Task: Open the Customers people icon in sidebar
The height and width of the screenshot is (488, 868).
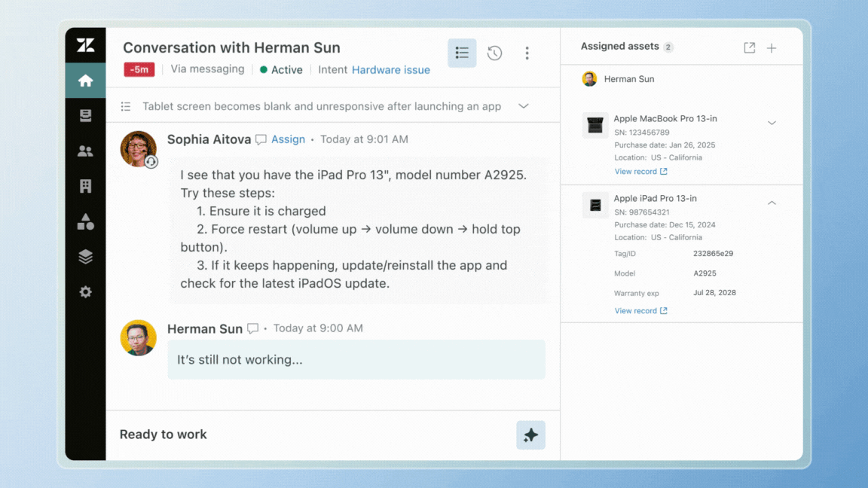Action: [x=85, y=151]
